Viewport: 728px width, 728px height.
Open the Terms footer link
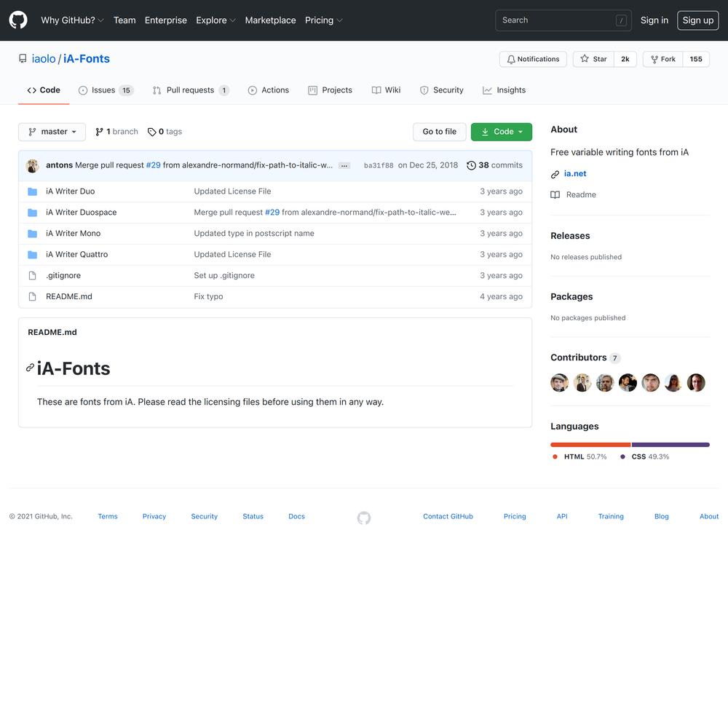coord(108,516)
